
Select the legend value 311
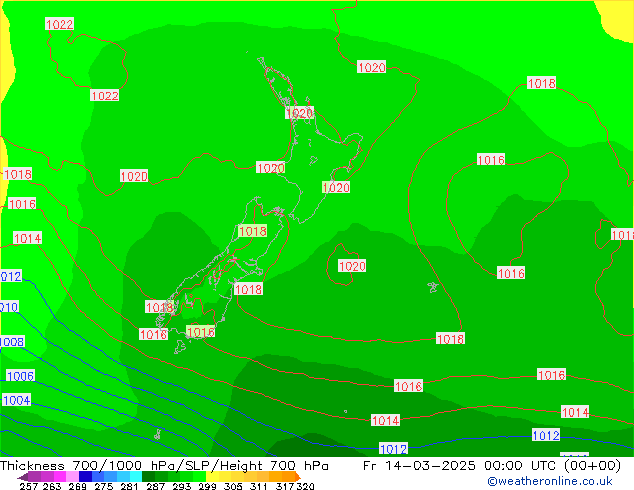pos(258,486)
